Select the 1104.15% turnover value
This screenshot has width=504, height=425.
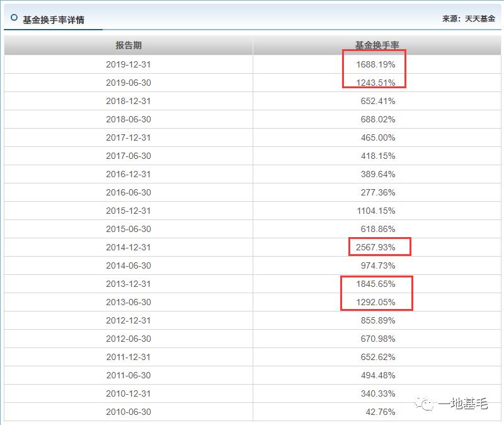pyautogui.click(x=375, y=211)
